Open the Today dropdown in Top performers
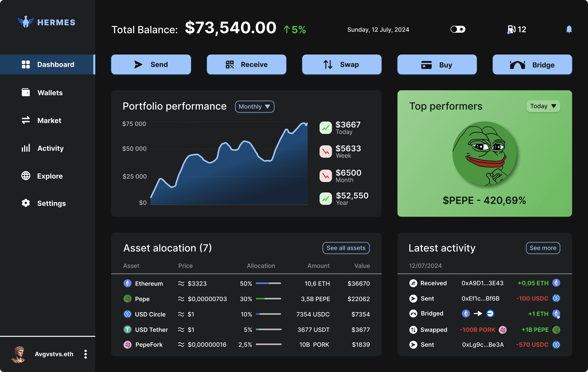Viewport: 588px width, 372px height. pyautogui.click(x=543, y=106)
